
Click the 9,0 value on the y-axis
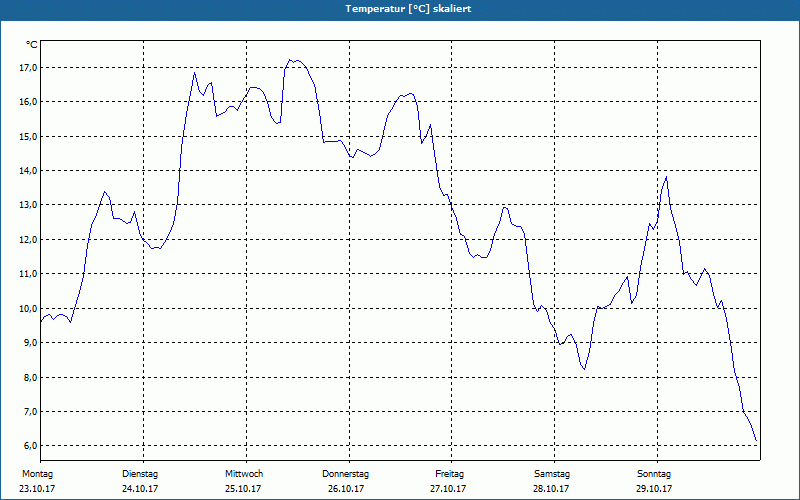click(30, 342)
